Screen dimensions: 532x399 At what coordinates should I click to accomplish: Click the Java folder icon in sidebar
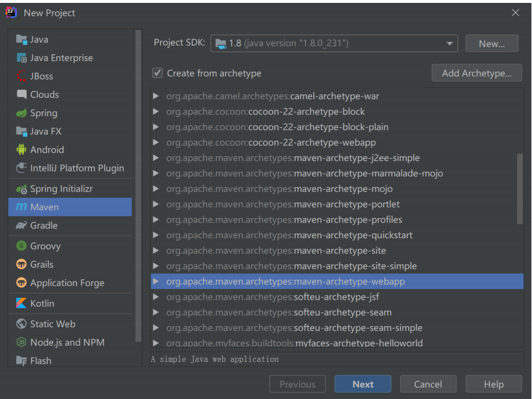[x=21, y=40]
